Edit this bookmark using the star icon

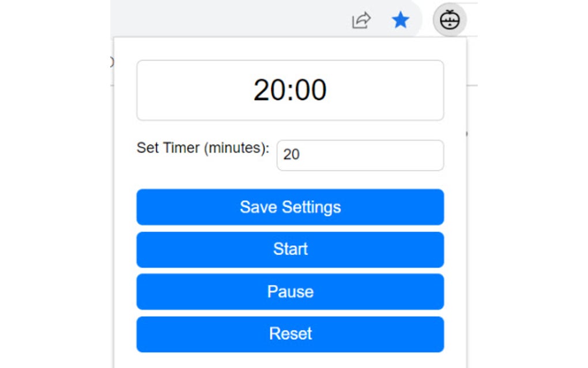tap(400, 19)
